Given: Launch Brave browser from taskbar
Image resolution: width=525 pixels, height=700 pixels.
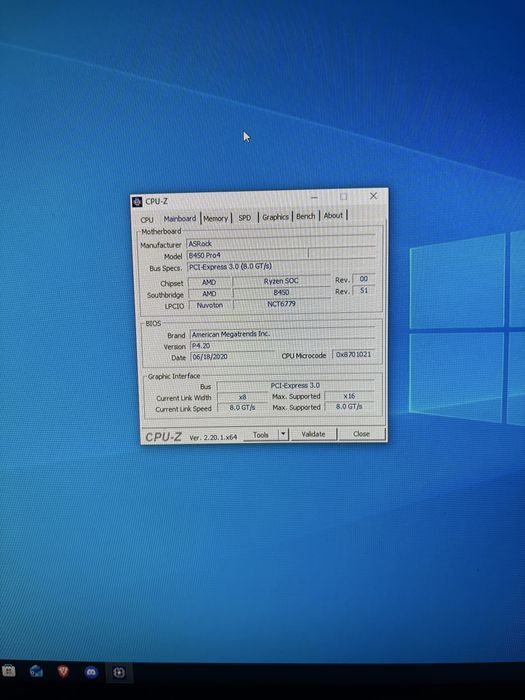Looking at the screenshot, I should coord(63,671).
